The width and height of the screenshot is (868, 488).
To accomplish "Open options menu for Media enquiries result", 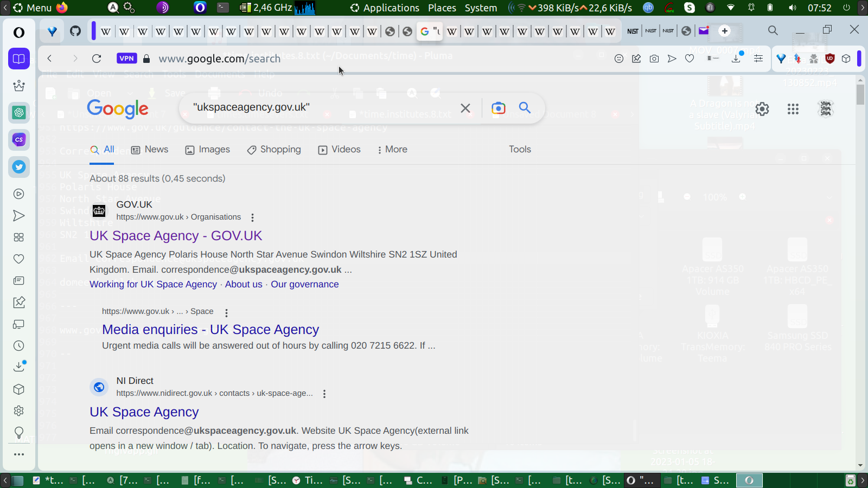I will click(x=226, y=312).
